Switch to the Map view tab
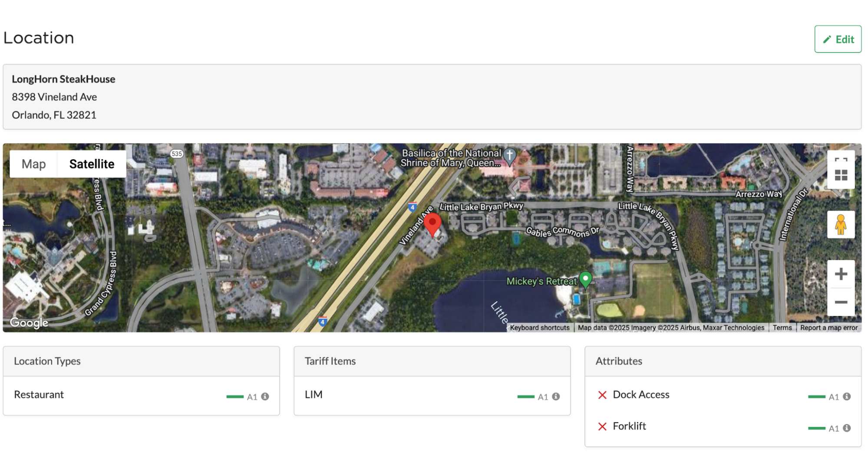The image size is (868, 463). 33,164
